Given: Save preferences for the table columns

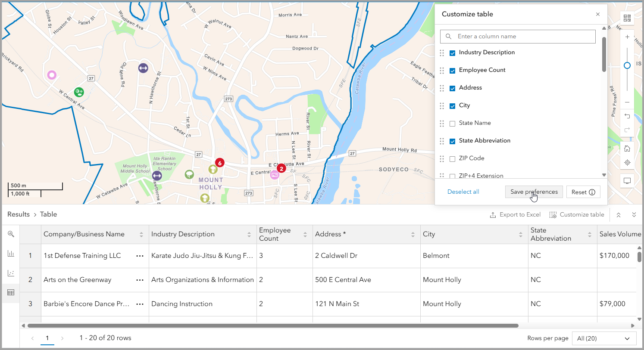Looking at the screenshot, I should click(x=534, y=192).
